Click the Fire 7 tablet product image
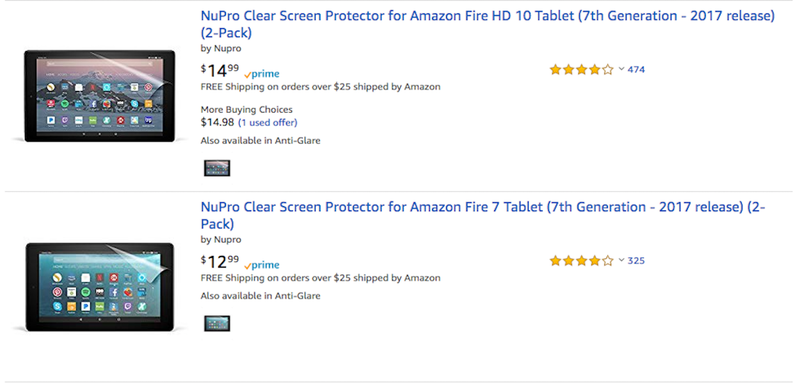The image size is (800, 384). coord(100,287)
